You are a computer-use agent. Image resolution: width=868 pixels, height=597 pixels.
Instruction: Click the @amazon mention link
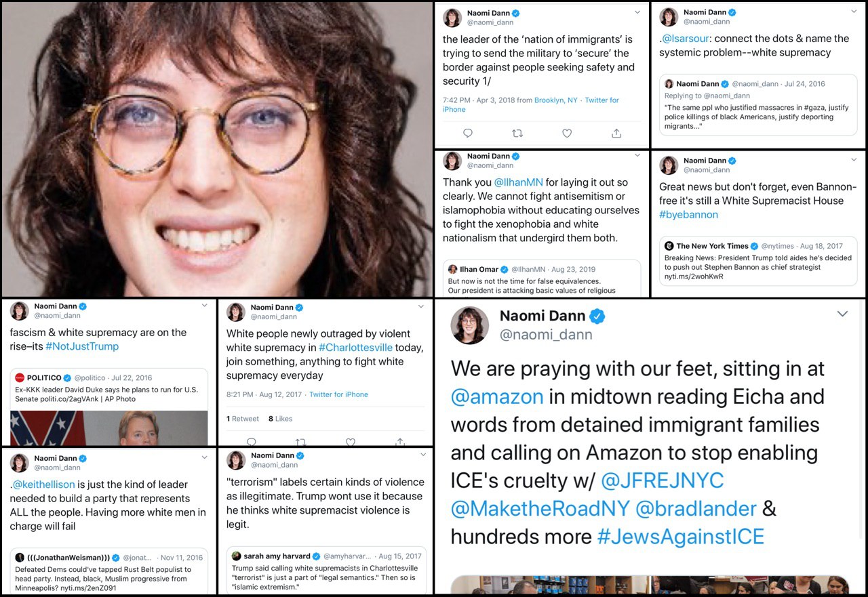tap(497, 396)
